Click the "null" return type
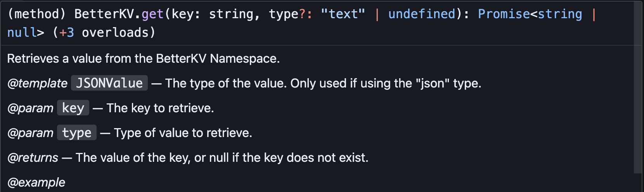 pyautogui.click(x=22, y=33)
